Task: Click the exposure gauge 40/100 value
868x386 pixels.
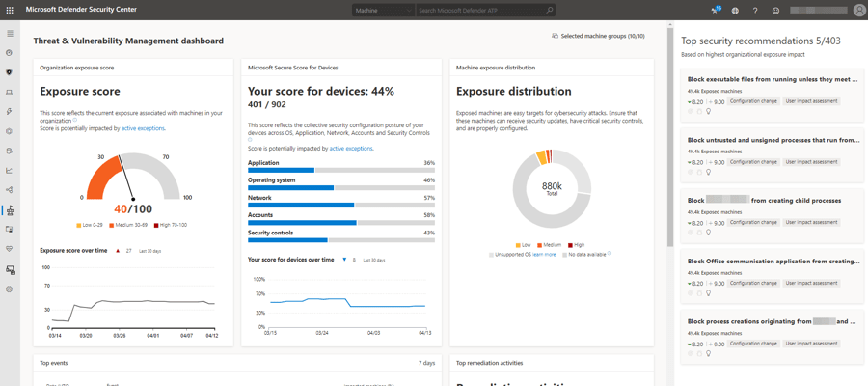Action: point(133,208)
